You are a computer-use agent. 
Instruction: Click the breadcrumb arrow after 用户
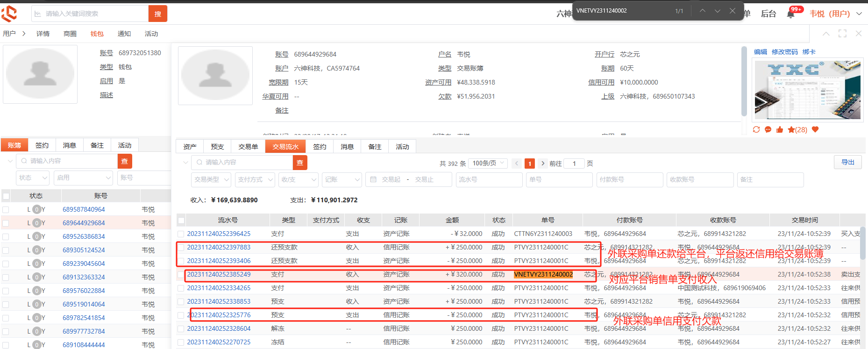24,34
